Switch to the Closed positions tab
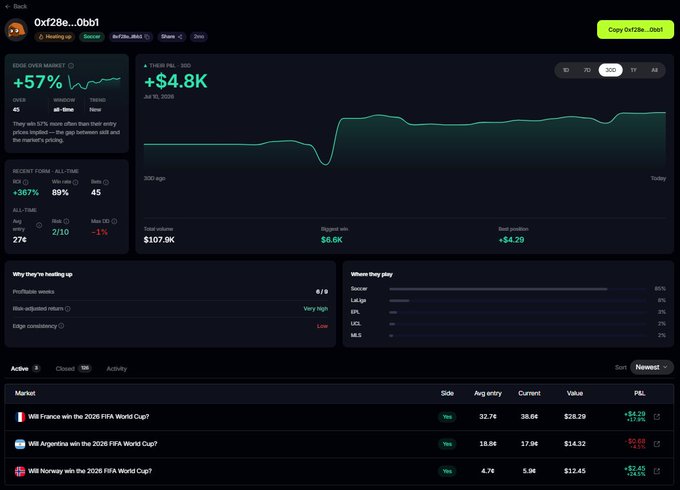The height and width of the screenshot is (490, 680). [x=73, y=369]
